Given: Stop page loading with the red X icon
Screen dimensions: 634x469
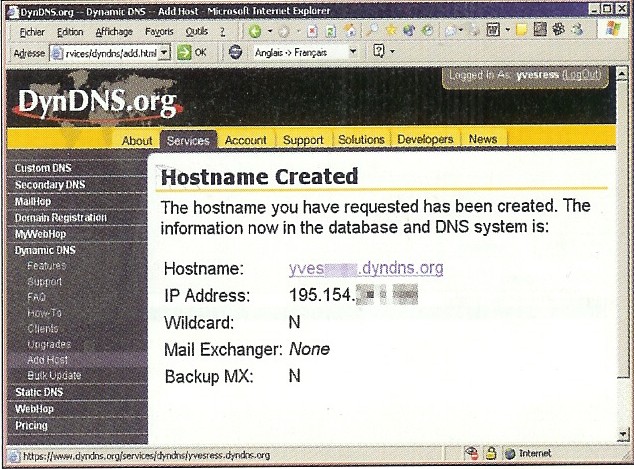Looking at the screenshot, I should [x=312, y=31].
